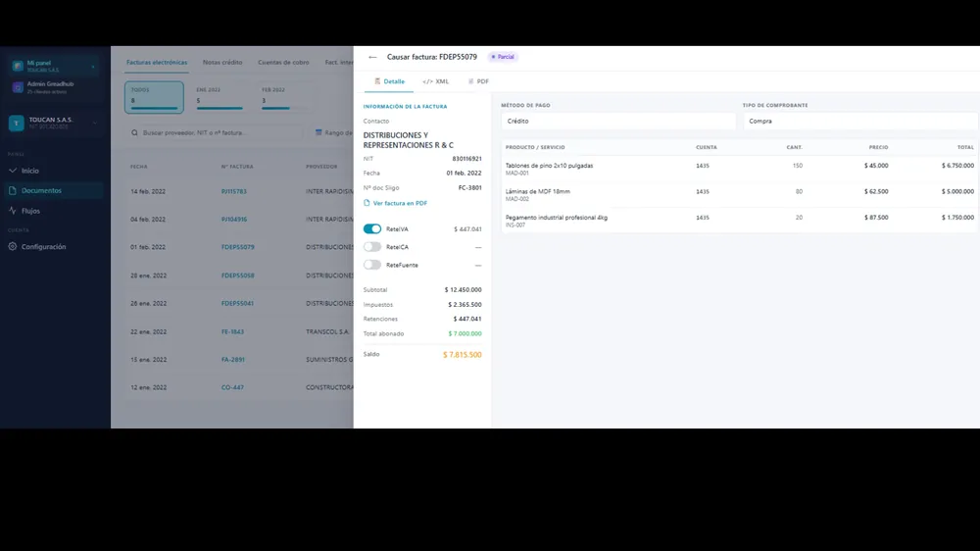This screenshot has height=551, width=980.
Task: Click the price $ 62.500 cell
Action: pyautogui.click(x=875, y=192)
